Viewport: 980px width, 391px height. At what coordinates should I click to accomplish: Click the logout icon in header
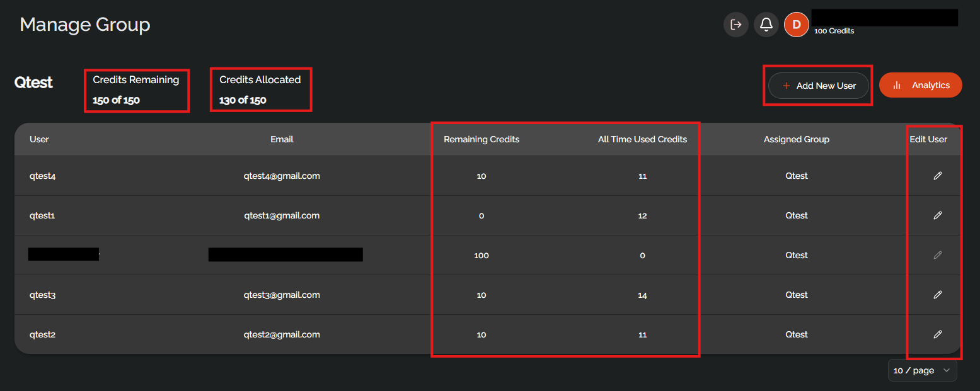[735, 25]
